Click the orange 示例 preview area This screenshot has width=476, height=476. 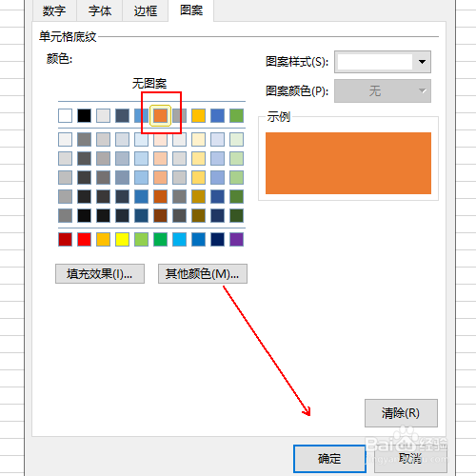[348, 163]
